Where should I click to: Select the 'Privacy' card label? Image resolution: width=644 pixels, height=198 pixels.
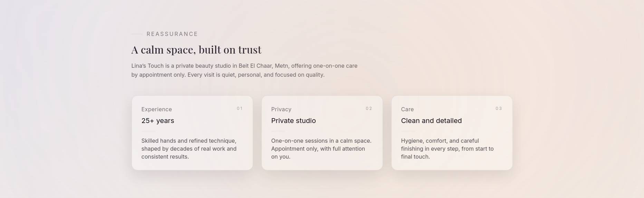point(281,109)
